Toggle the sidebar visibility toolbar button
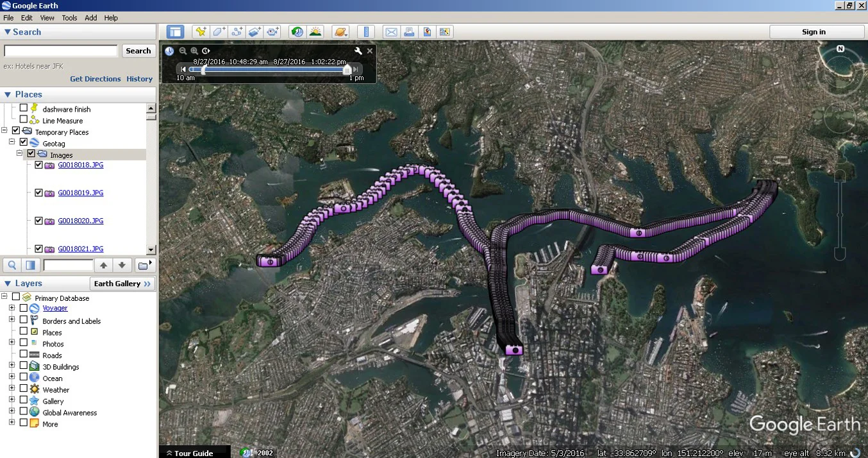The height and width of the screenshot is (458, 868). 175,31
